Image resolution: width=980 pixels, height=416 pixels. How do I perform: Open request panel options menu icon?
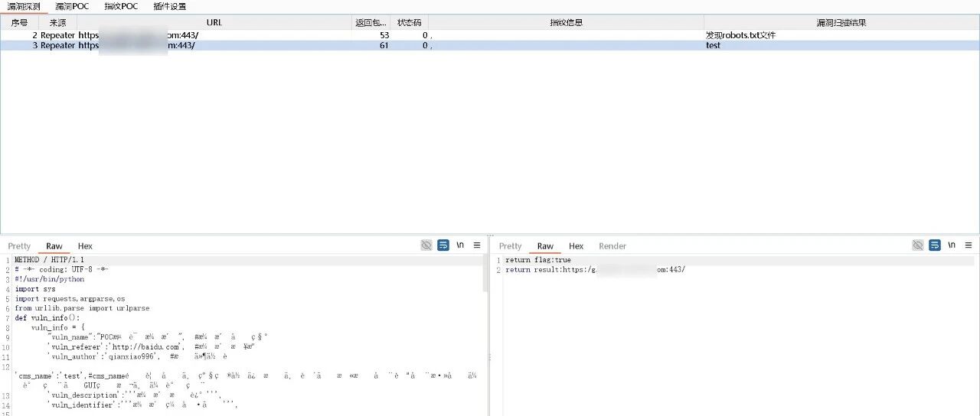[477, 245]
